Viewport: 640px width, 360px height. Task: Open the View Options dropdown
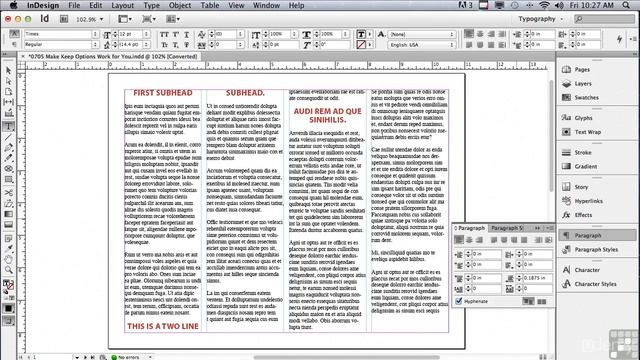125,19
